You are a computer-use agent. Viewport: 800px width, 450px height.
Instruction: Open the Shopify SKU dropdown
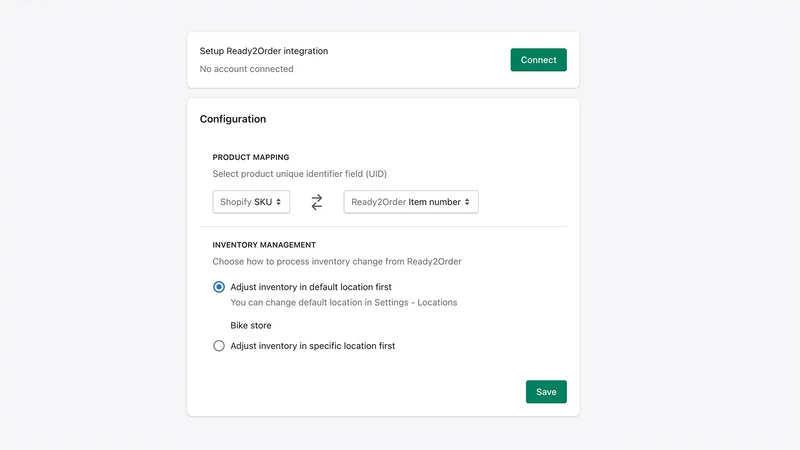(x=251, y=202)
